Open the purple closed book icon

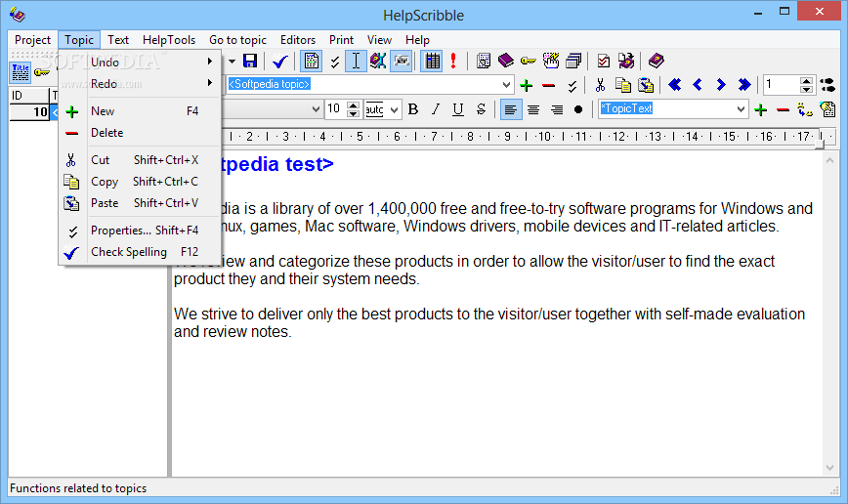[x=506, y=61]
